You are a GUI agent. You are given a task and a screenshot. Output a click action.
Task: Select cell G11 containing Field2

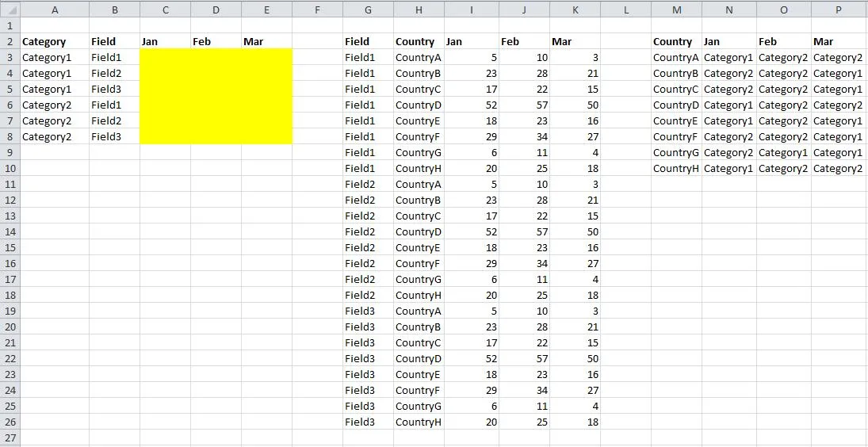(368, 184)
